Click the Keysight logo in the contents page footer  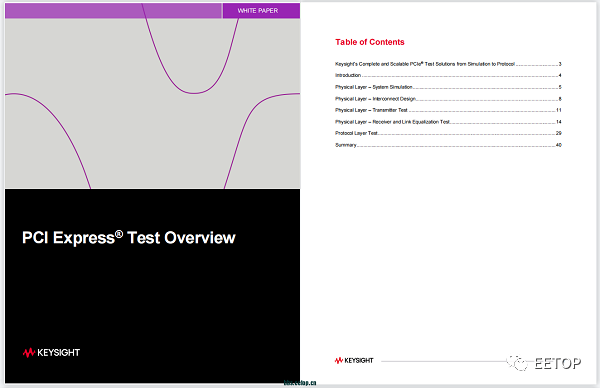[x=354, y=360]
